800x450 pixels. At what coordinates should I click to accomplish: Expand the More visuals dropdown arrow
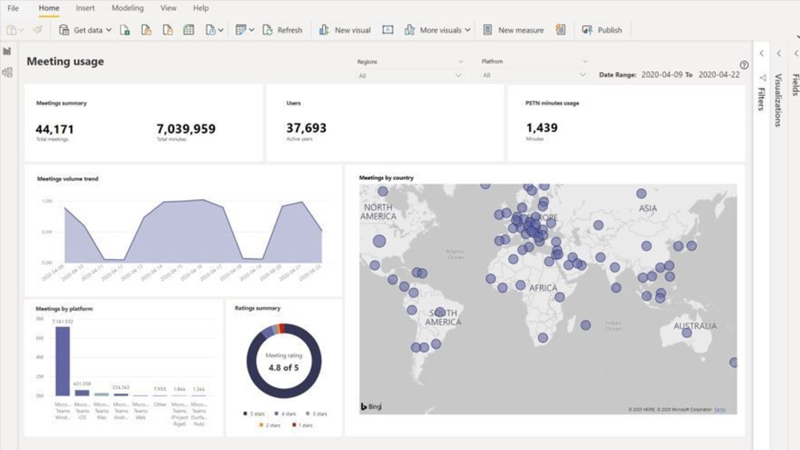tap(467, 30)
